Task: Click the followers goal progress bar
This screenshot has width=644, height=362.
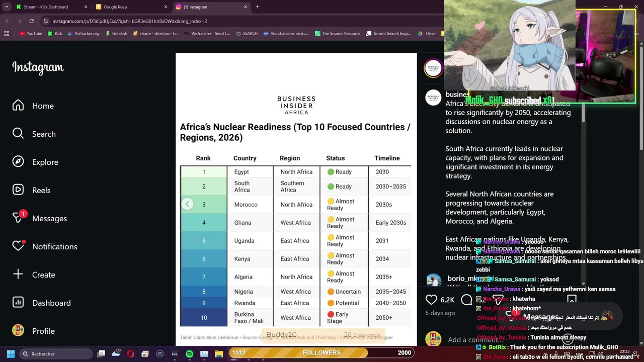Action: tap(321, 352)
